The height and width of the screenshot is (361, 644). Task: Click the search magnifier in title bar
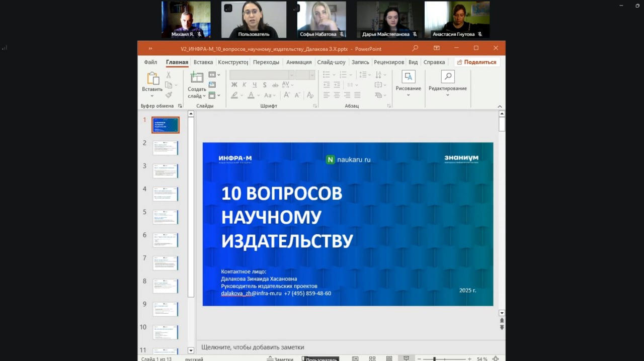click(415, 48)
